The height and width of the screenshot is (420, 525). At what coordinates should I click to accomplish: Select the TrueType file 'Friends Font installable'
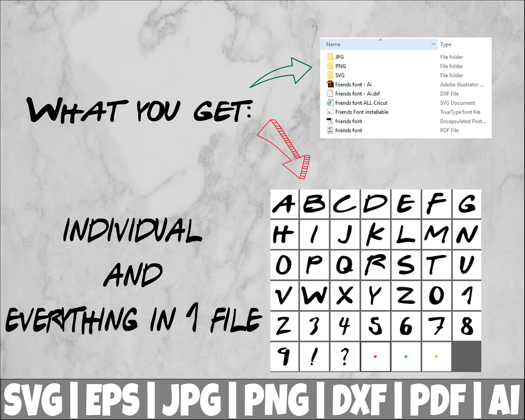tap(362, 112)
